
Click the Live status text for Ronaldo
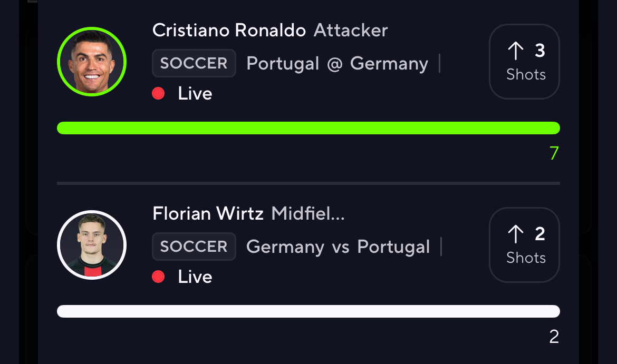coord(195,94)
